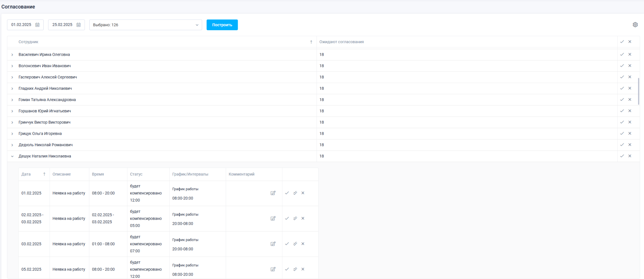Edit comment for 03.02.2025 01:00 entry
The height and width of the screenshot is (279, 644).
pyautogui.click(x=273, y=244)
